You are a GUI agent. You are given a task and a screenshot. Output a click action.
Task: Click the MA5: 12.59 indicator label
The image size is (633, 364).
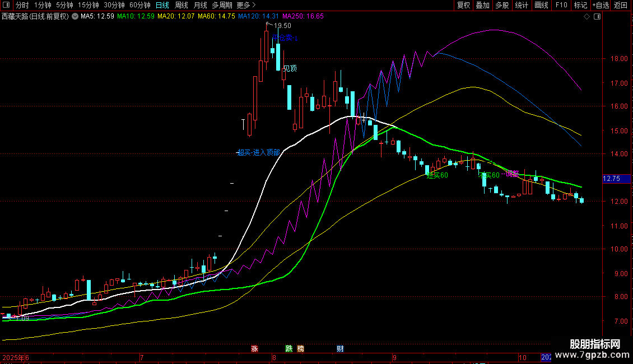tap(97, 17)
